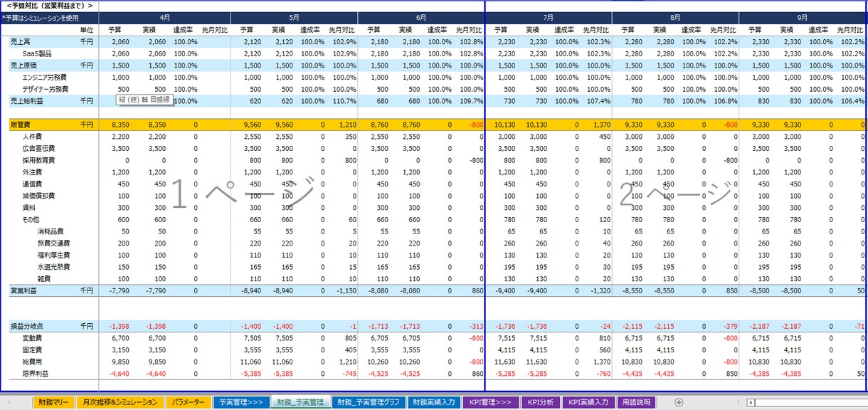This screenshot has height=410, width=868.
Task: Click the 消耗品費 row label
Action: [x=51, y=231]
